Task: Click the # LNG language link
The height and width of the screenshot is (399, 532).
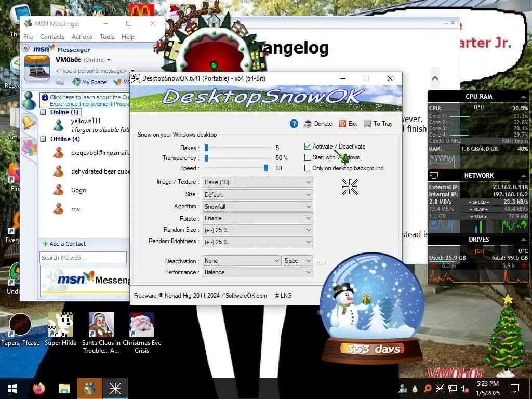Action: tap(283, 296)
